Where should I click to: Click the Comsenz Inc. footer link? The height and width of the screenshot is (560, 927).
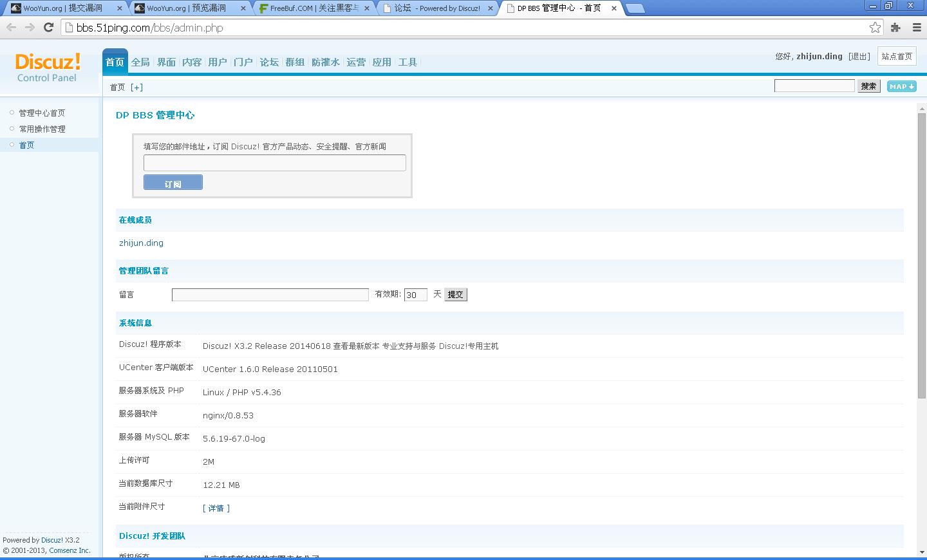(x=70, y=550)
